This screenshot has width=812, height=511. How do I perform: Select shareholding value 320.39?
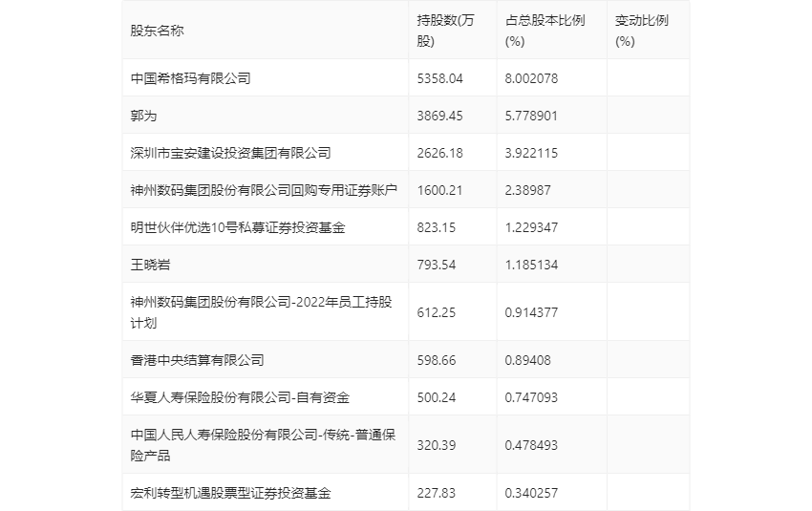pos(436,445)
